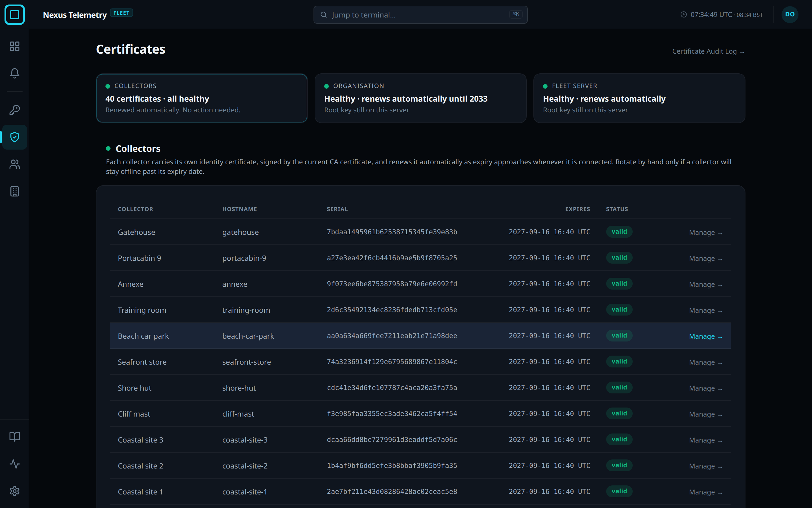Click the Coastal site 3 collector name
The image size is (812, 508).
pyautogui.click(x=140, y=440)
